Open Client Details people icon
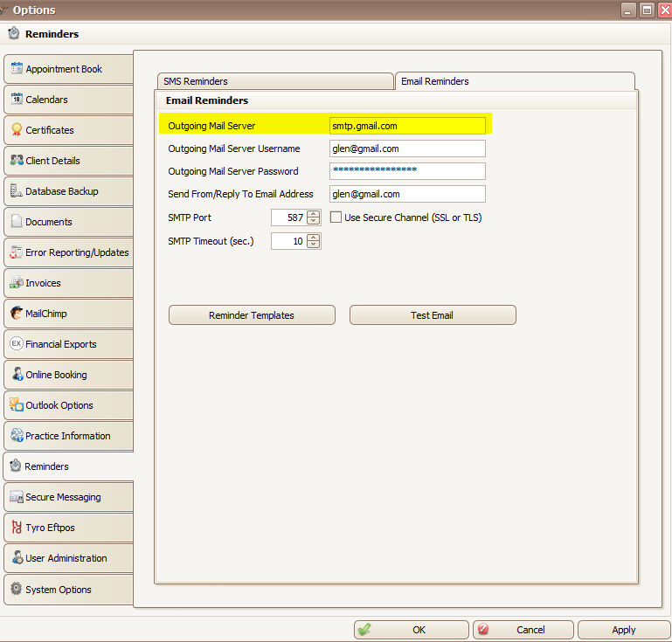 17,160
